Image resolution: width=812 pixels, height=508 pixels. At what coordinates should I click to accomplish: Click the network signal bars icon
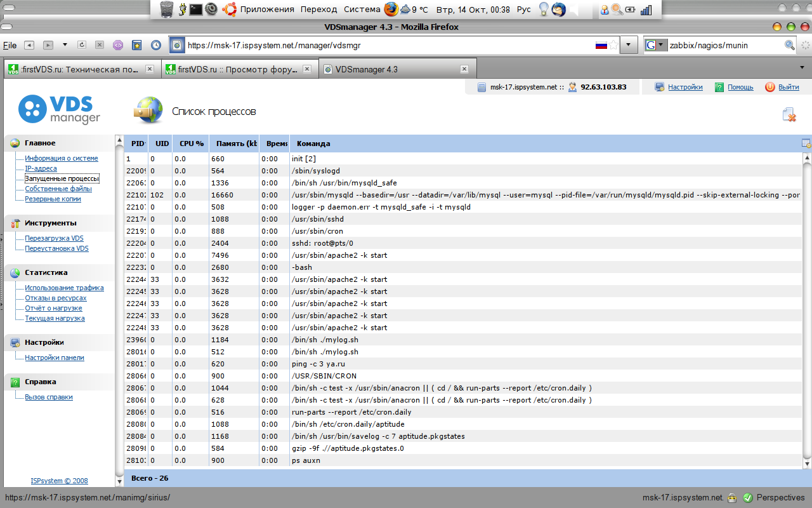coord(646,10)
